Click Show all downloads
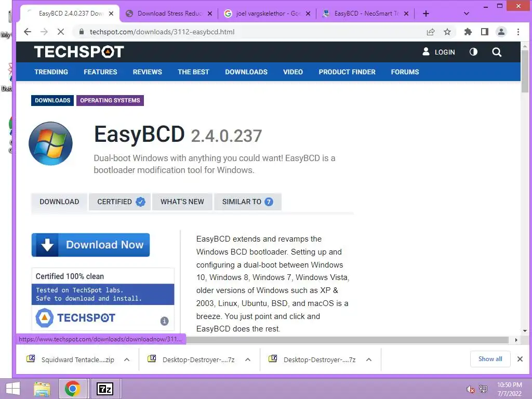 pos(490,359)
